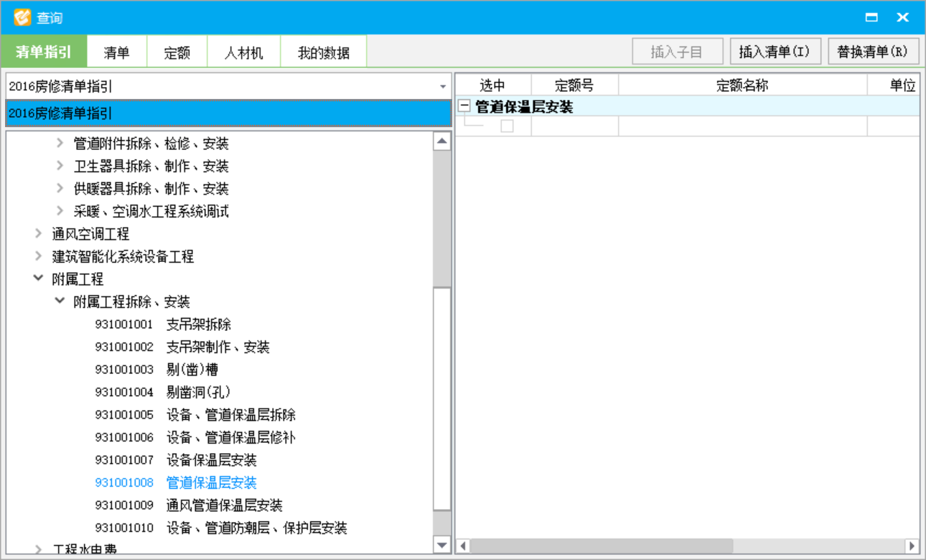
Task: Open the 清单 tab
Action: point(116,53)
